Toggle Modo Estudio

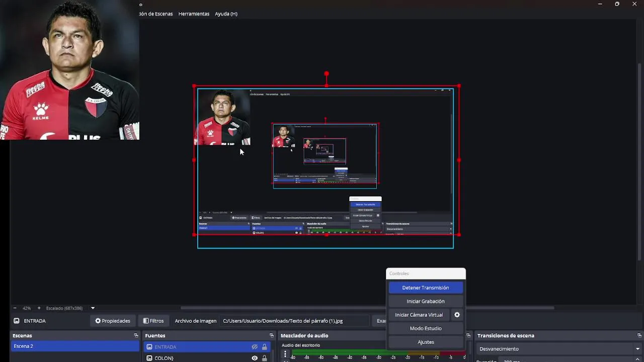[426, 328]
